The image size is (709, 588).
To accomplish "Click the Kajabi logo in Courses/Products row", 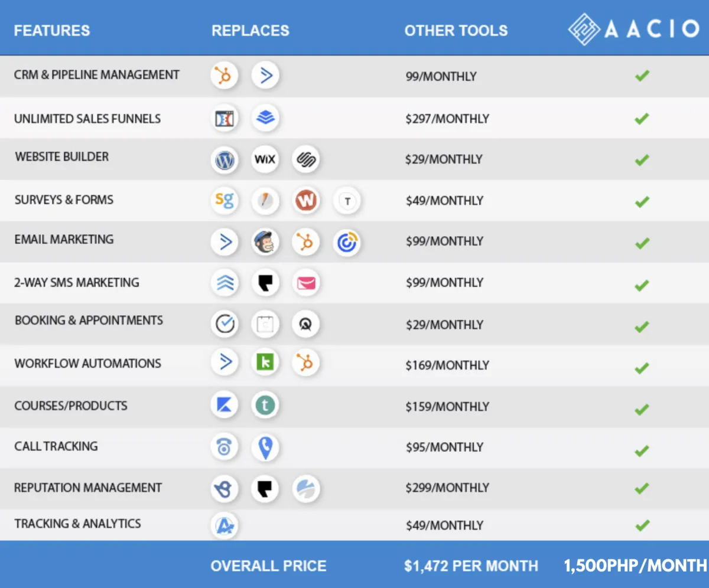I will [x=225, y=405].
